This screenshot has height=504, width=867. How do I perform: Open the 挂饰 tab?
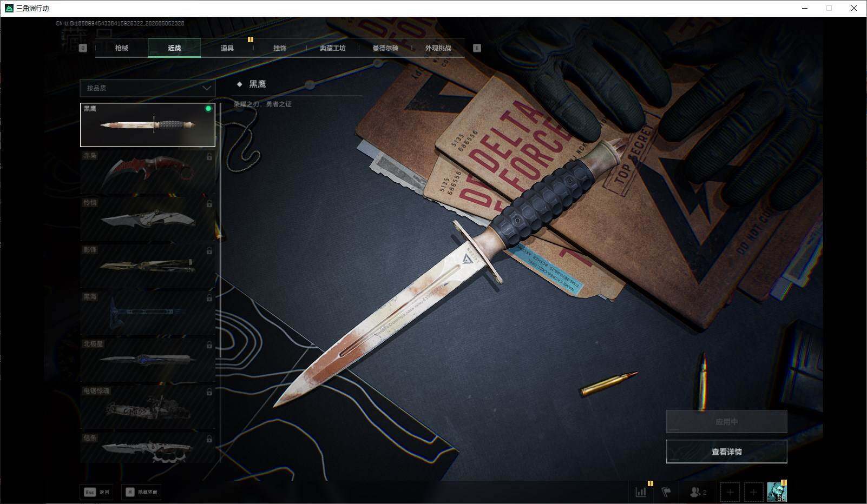(280, 48)
